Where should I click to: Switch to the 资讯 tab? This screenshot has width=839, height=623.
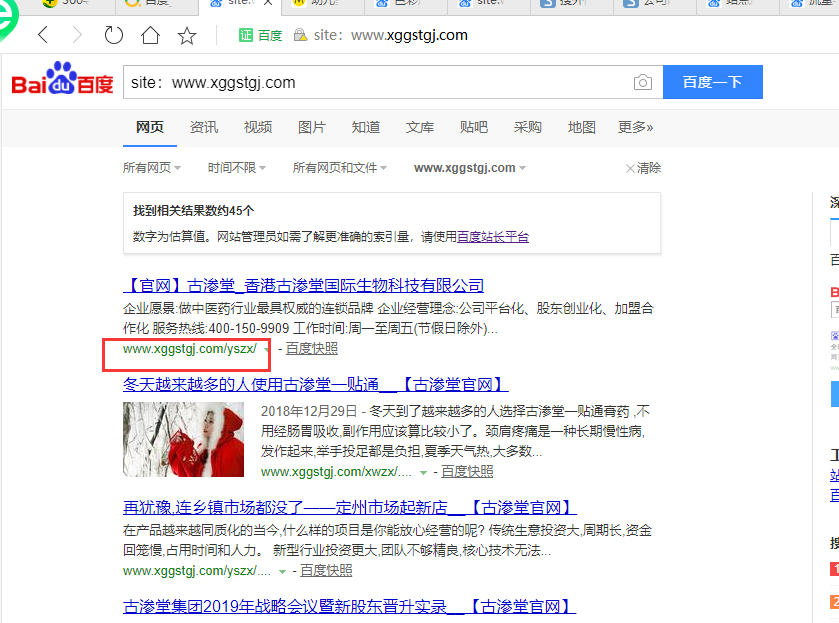[x=204, y=127]
